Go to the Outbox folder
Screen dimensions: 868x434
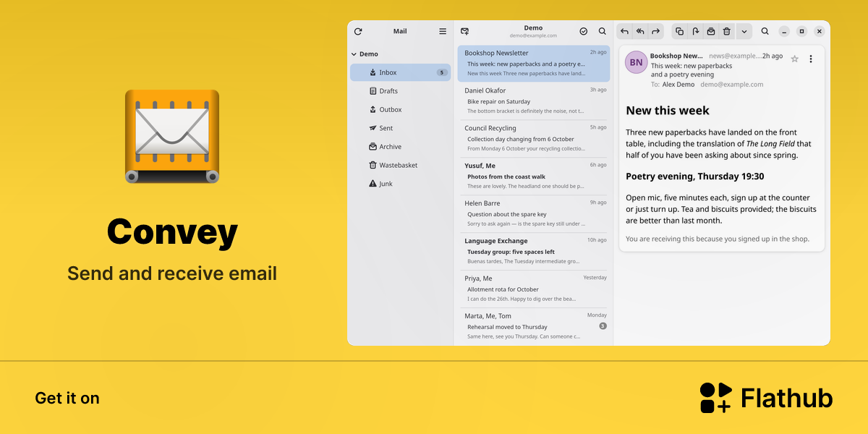[x=400, y=110]
